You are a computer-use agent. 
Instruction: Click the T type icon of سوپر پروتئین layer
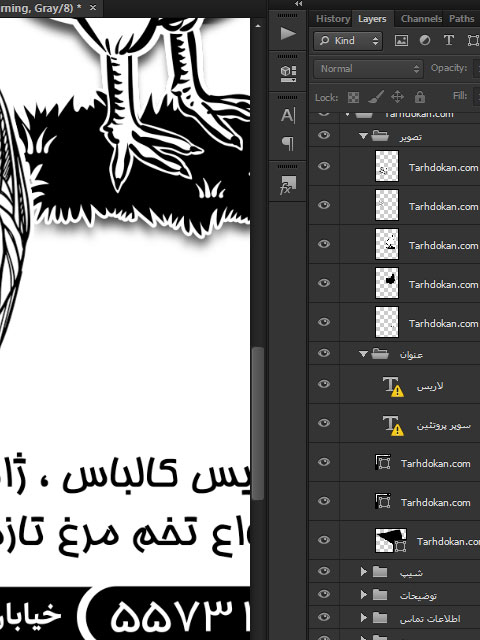coord(393,425)
